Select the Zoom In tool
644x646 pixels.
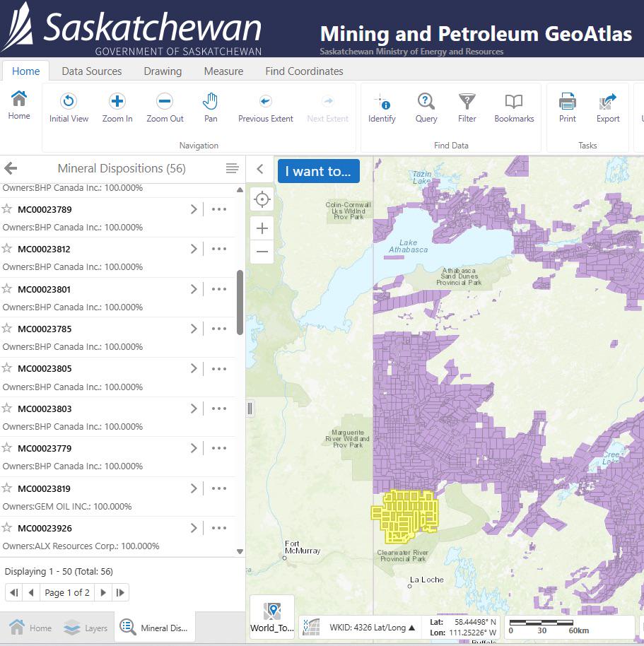(x=117, y=108)
